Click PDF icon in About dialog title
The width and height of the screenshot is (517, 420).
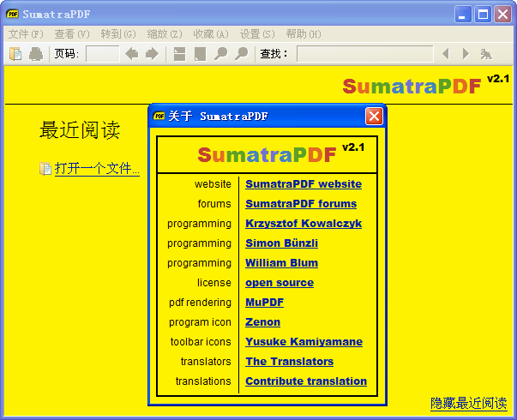click(159, 116)
